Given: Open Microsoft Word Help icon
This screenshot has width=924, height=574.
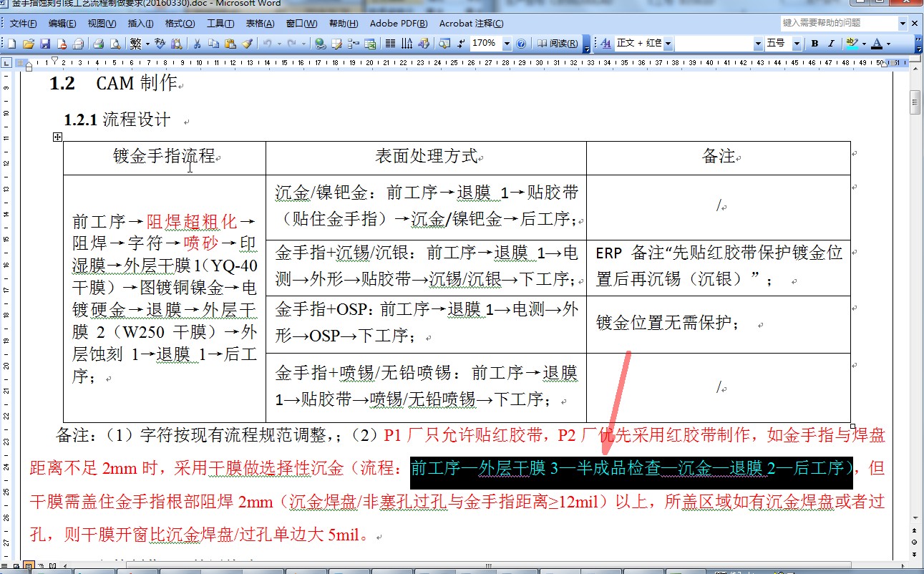Looking at the screenshot, I should (x=521, y=44).
